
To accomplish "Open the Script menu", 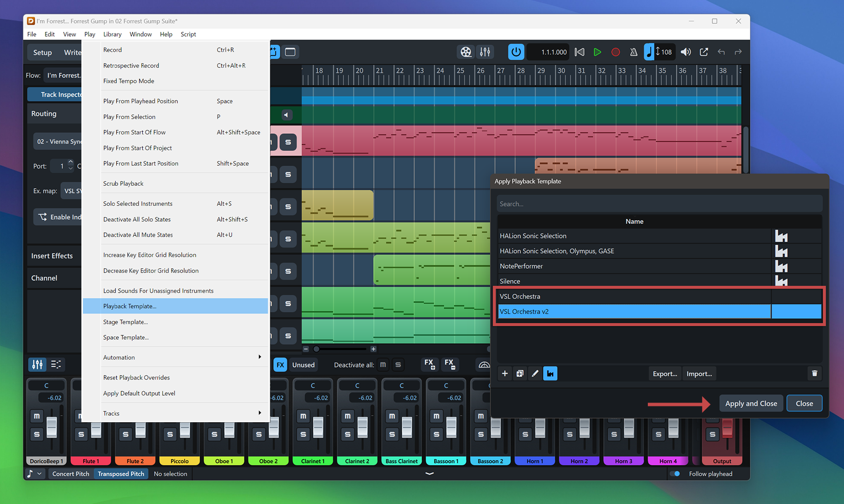I will point(188,34).
